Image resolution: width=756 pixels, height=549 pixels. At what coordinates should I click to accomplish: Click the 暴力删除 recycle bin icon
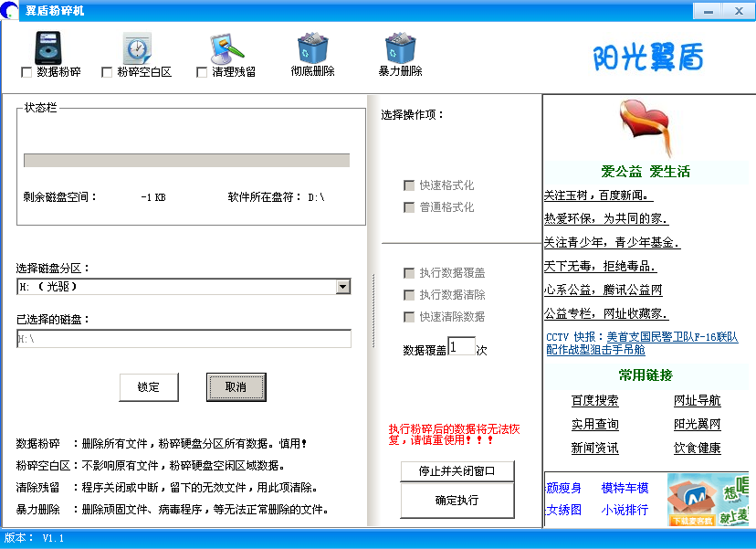click(400, 48)
